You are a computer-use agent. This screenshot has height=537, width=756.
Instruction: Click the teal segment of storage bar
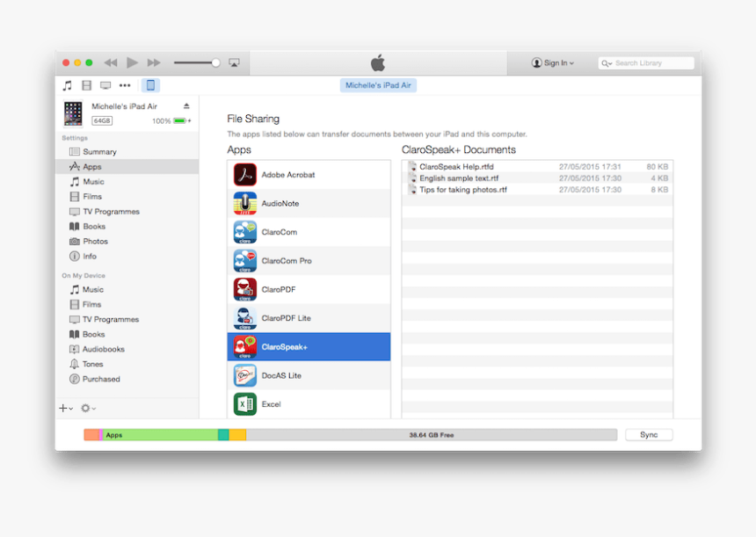(x=223, y=435)
